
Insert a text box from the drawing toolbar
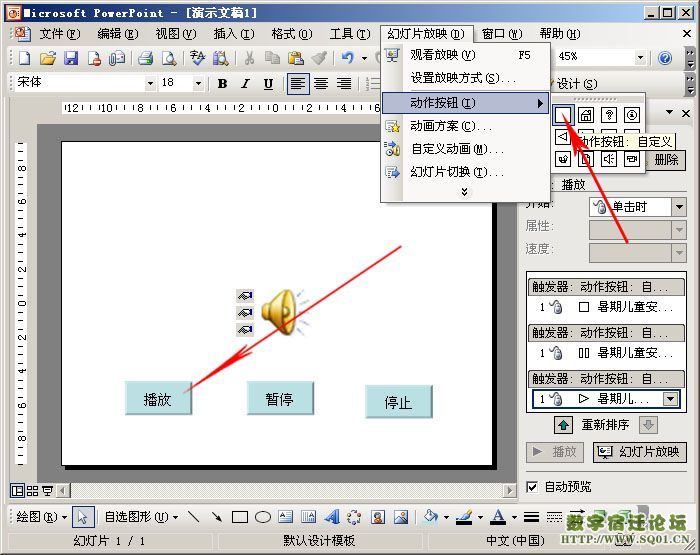[286, 517]
